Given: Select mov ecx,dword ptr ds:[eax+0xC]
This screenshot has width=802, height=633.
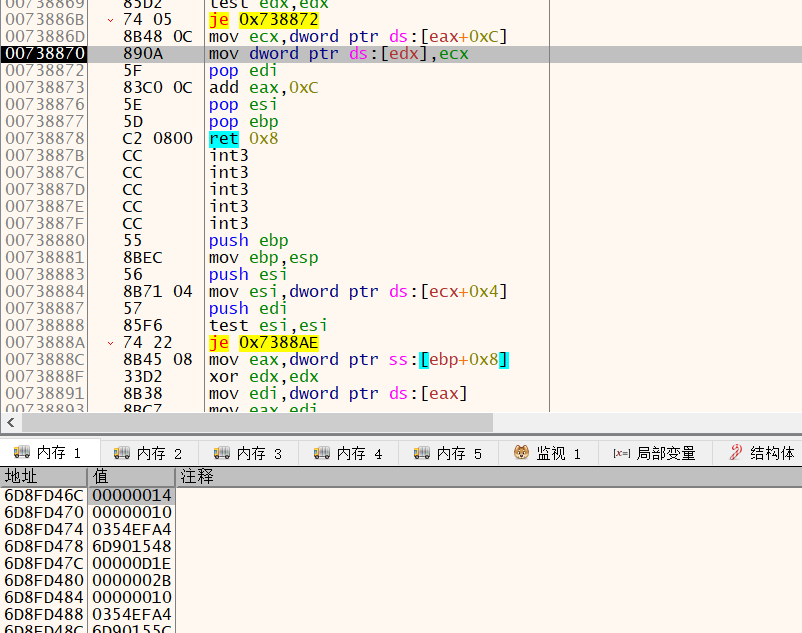Looking at the screenshot, I should tap(358, 37).
